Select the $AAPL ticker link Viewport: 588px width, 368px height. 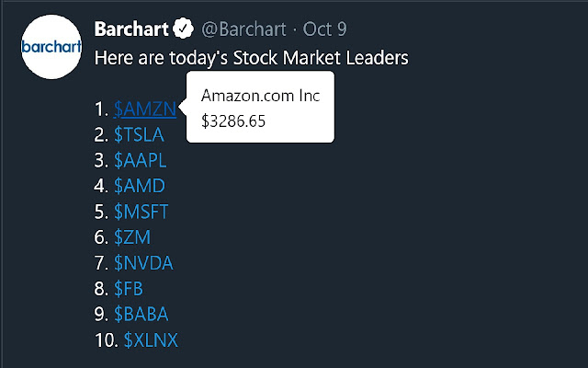pos(141,161)
